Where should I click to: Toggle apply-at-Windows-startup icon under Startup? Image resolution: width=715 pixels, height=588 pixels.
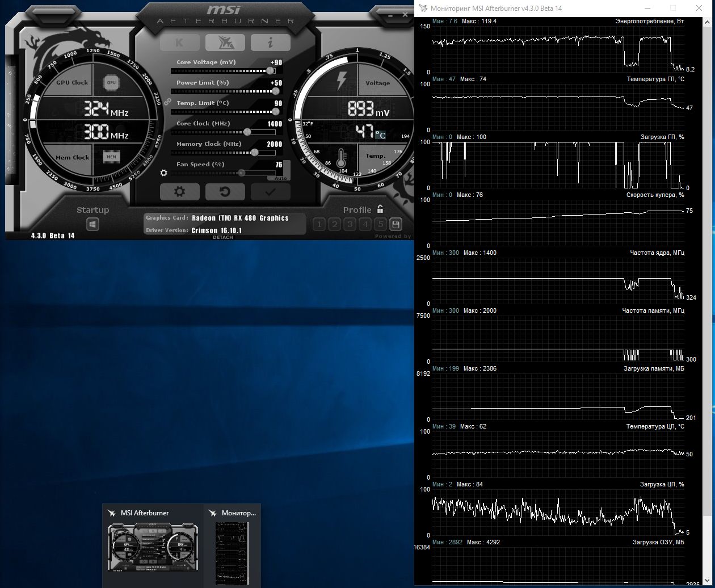(x=92, y=224)
